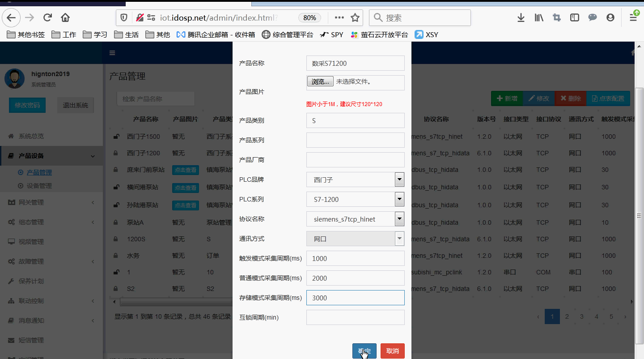Click the 检索 产品名称 search field
This screenshot has height=359, width=644.
coord(155,98)
